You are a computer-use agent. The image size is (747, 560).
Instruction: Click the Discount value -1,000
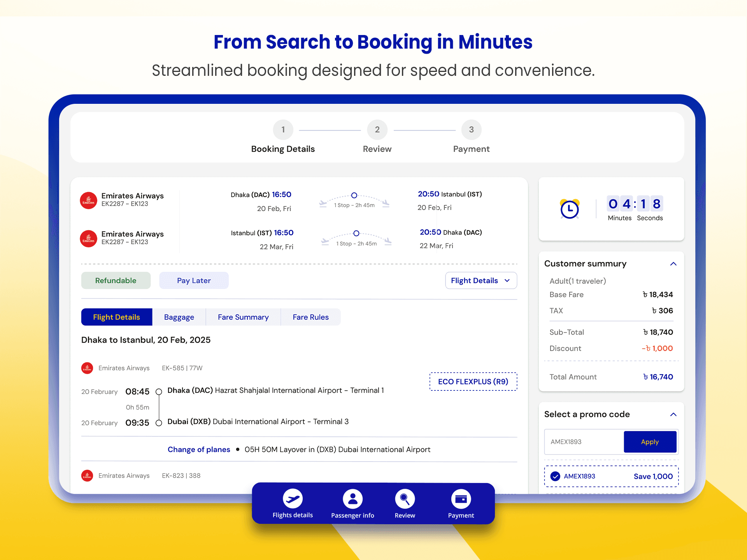tap(657, 348)
